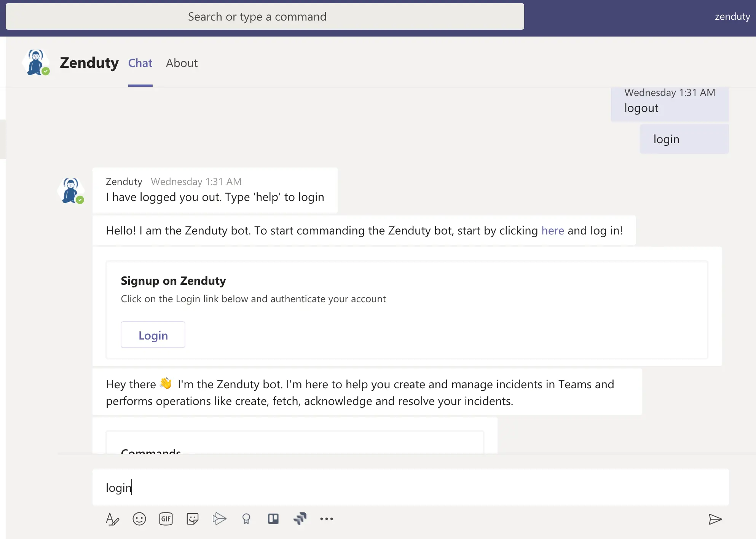The image size is (756, 539).
Task: Click the Zenduty avatar beside the message
Action: point(71,191)
